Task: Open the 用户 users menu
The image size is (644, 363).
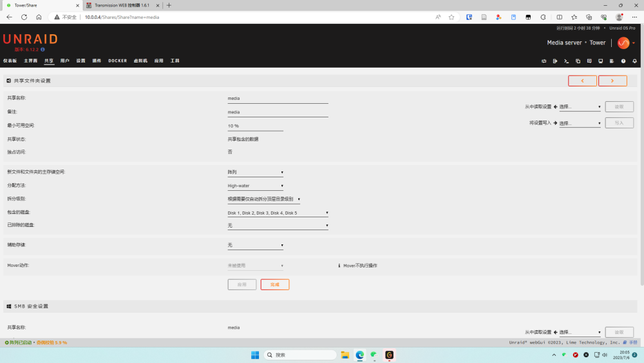Action: tap(65, 61)
